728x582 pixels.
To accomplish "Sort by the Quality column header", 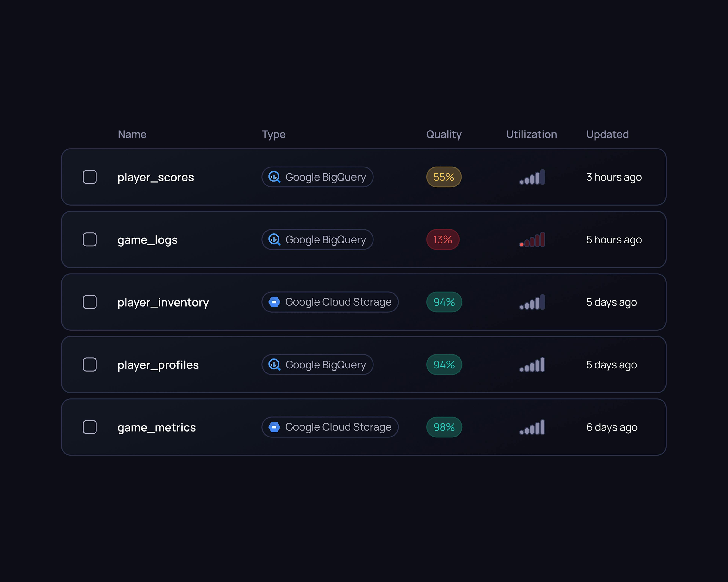I will click(x=444, y=134).
